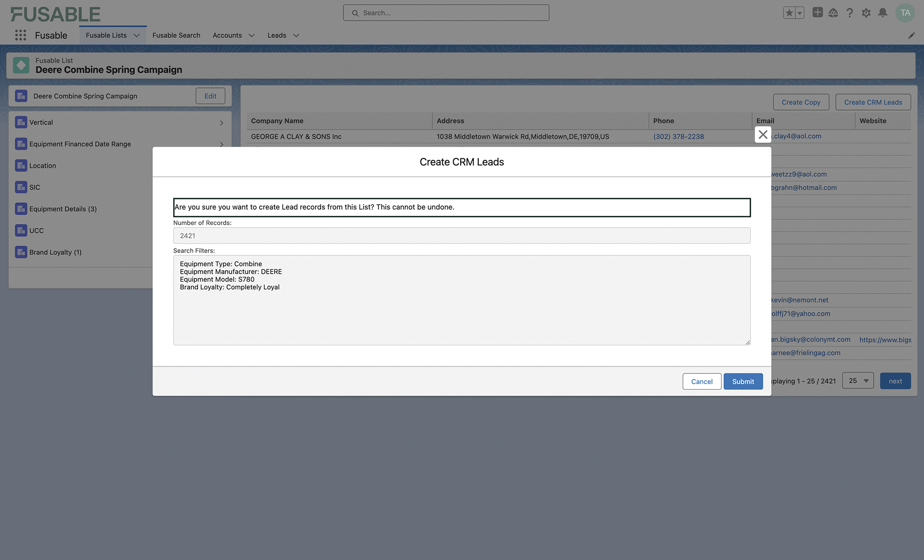Open the Leads menu

click(x=283, y=35)
